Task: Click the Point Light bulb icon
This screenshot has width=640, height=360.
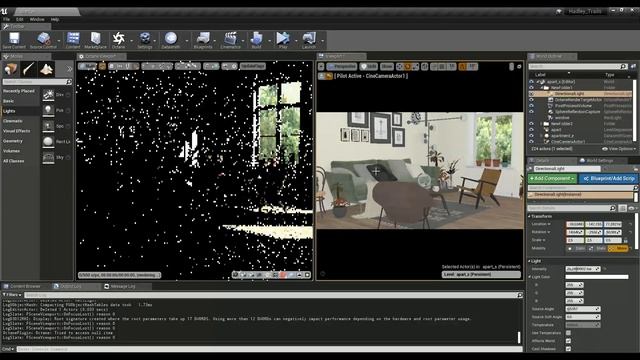Action: pos(48,110)
